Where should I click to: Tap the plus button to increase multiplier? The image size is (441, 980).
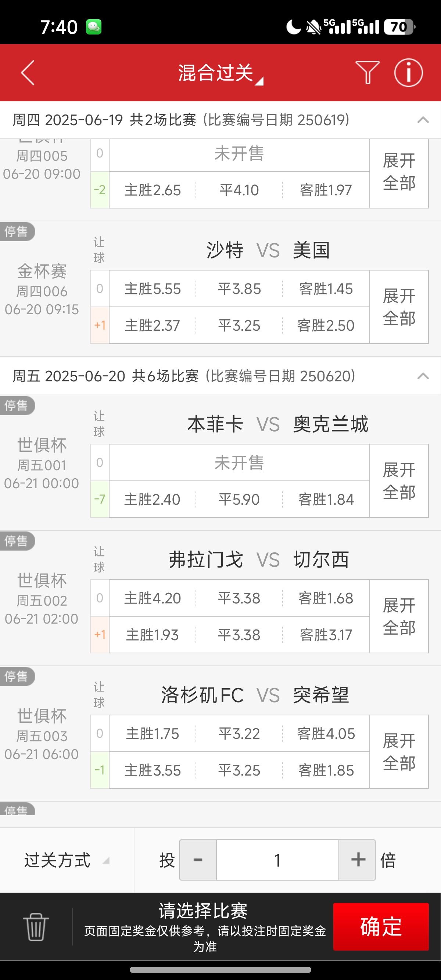click(x=358, y=860)
